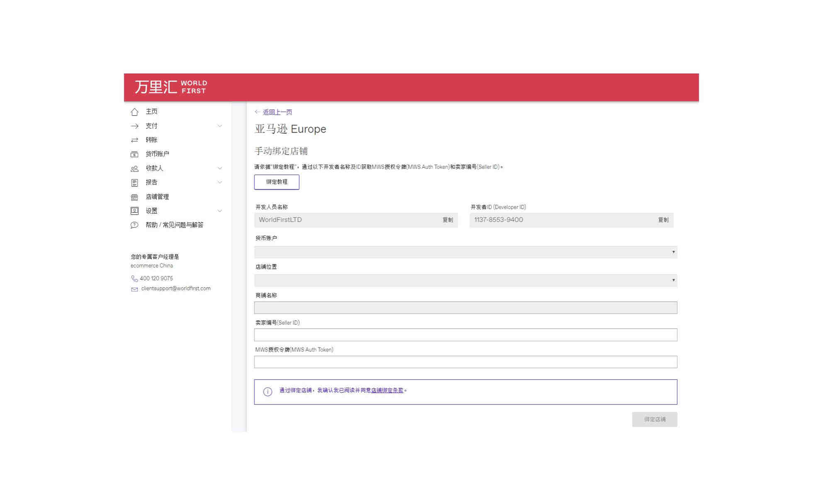Click the 返回上一页 link

click(277, 112)
